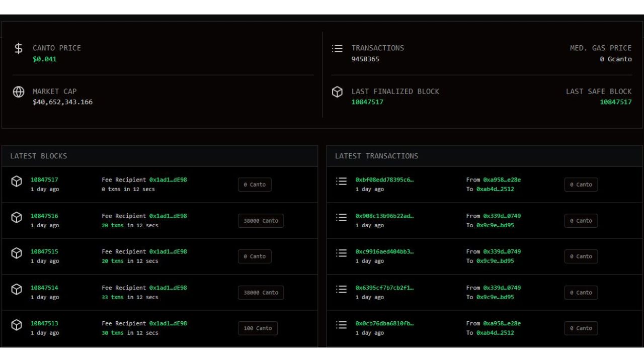
Task: Open transaction hash 0xc9916aed404bb3
Action: tap(384, 252)
